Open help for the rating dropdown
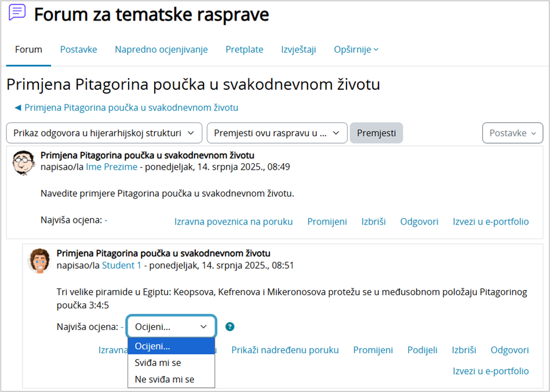550x392 pixels. [230, 327]
